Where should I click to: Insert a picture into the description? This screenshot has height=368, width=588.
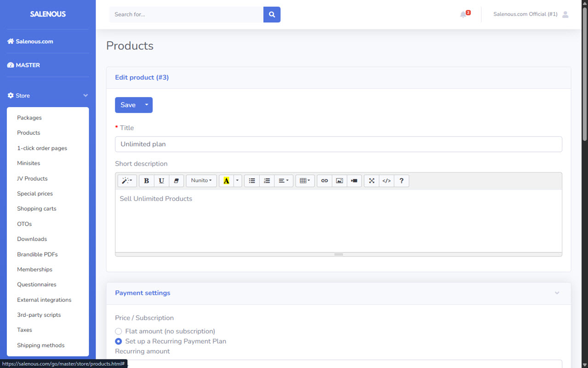click(x=339, y=181)
